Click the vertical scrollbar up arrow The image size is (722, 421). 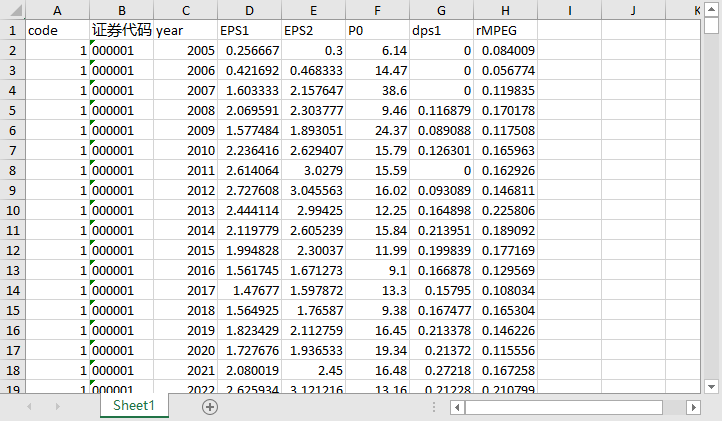click(711, 10)
